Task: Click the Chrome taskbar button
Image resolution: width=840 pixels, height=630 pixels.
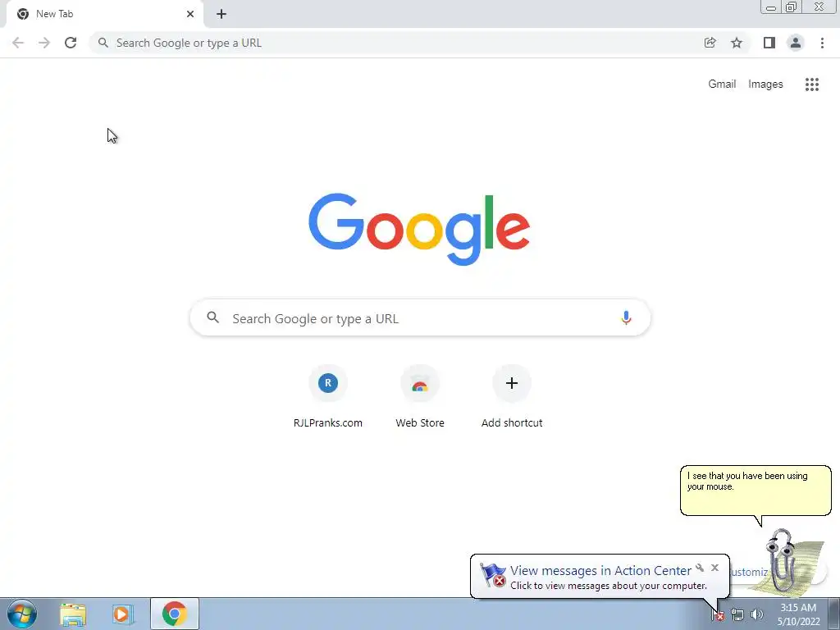Action: coord(175,614)
